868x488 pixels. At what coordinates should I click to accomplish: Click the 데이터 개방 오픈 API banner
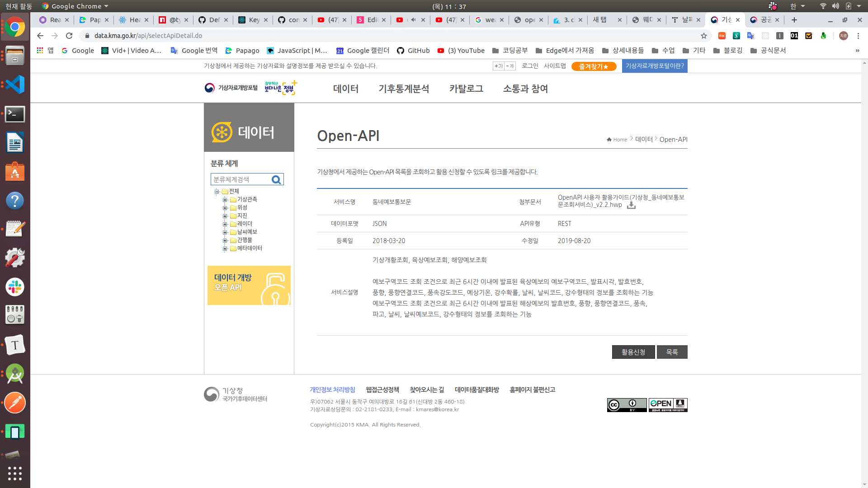[249, 285]
